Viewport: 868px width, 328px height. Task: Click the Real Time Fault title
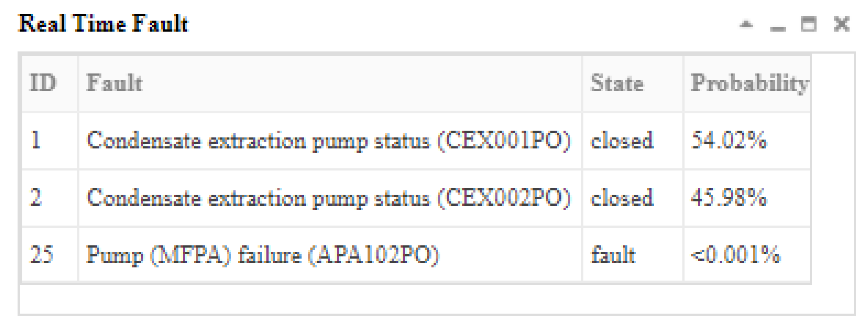pyautogui.click(x=103, y=23)
